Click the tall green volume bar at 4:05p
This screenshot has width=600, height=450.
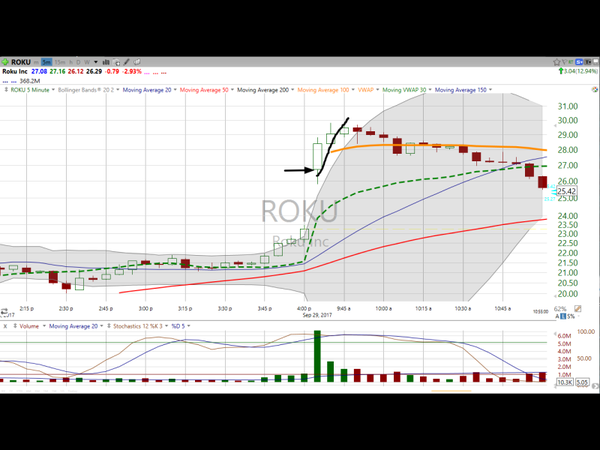tap(317, 356)
